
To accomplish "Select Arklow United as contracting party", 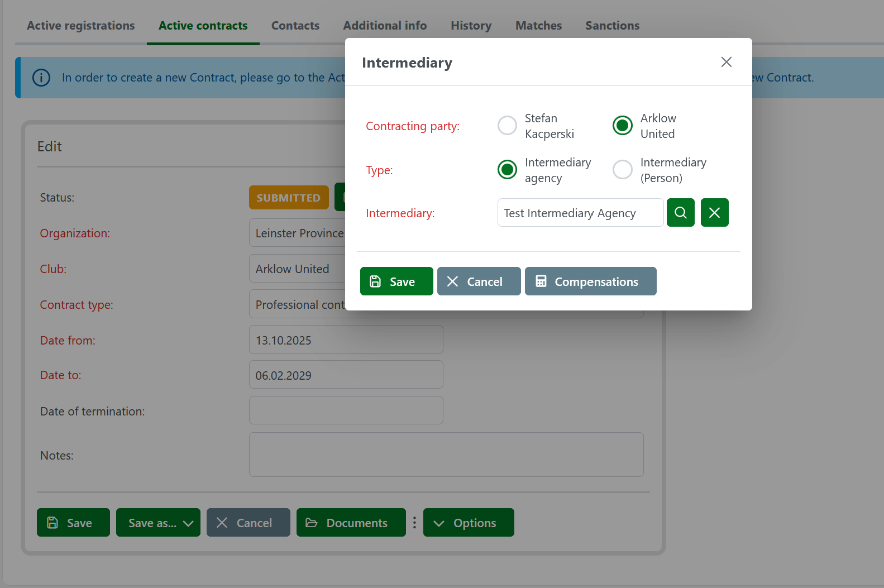I will point(622,126).
